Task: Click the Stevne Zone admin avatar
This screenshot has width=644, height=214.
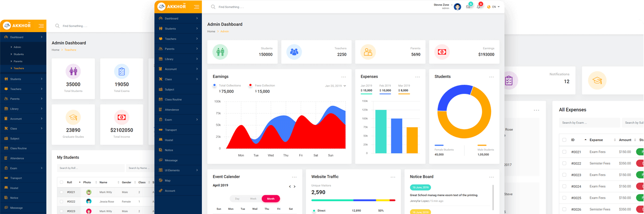Action: (x=457, y=7)
